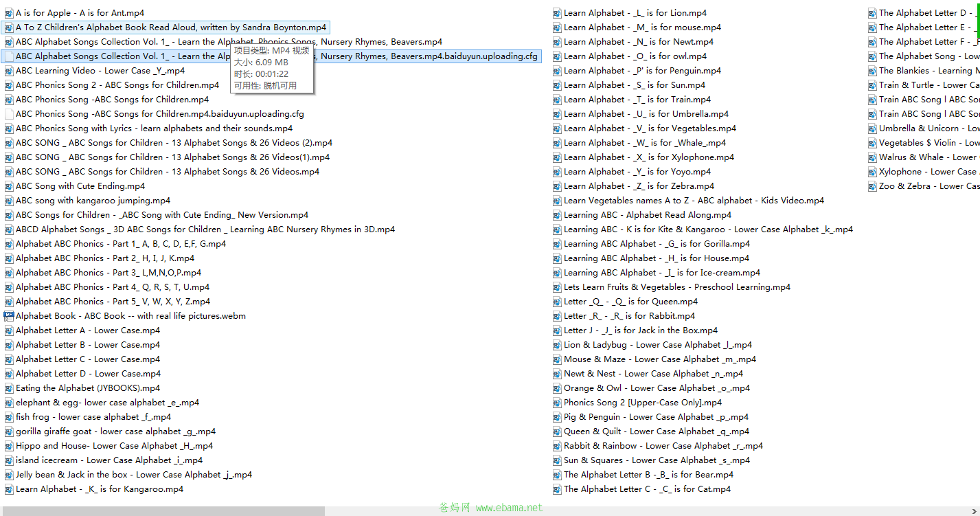Click the icon of 'Eating the Alphabet (JYBOOKS).mp4'
The height and width of the screenshot is (516, 980).
point(9,388)
